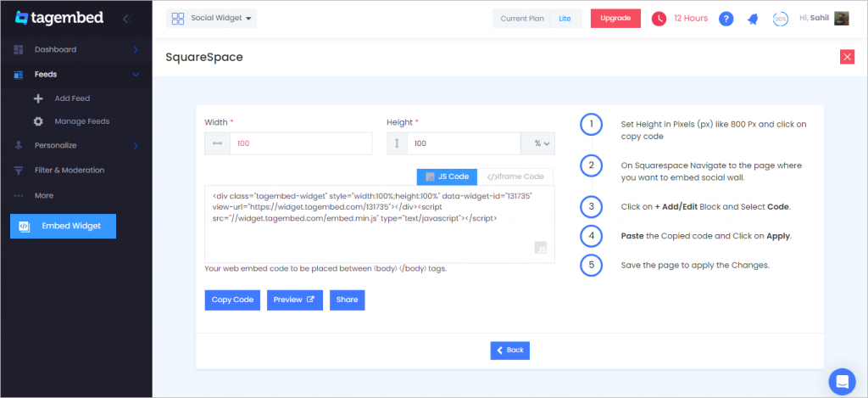Select Add Feed menu item

point(72,98)
